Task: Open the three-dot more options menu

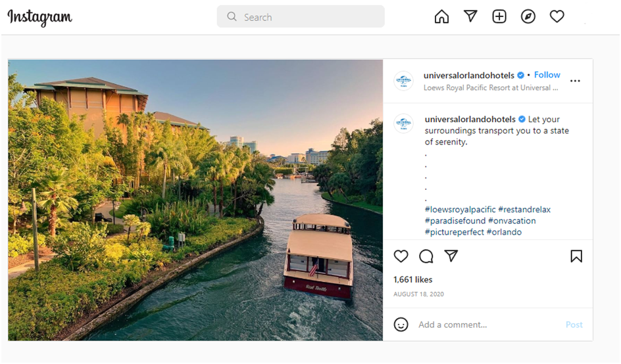Action: pyautogui.click(x=575, y=81)
